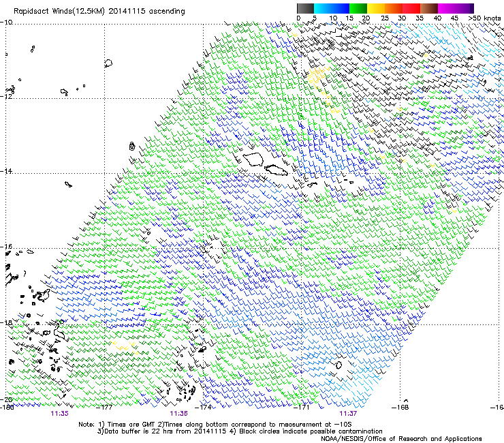
Task: Click the -168 longitude axis label
Action: coord(400,408)
